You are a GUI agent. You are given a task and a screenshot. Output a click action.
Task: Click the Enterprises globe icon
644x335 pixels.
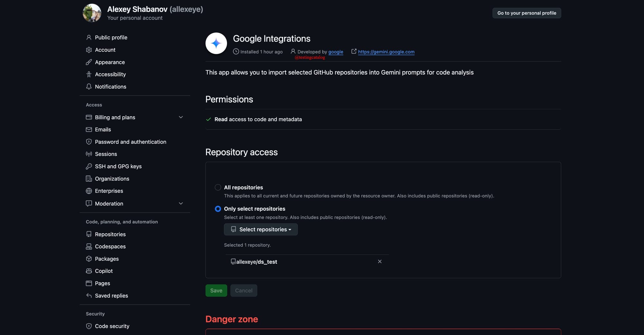point(89,191)
